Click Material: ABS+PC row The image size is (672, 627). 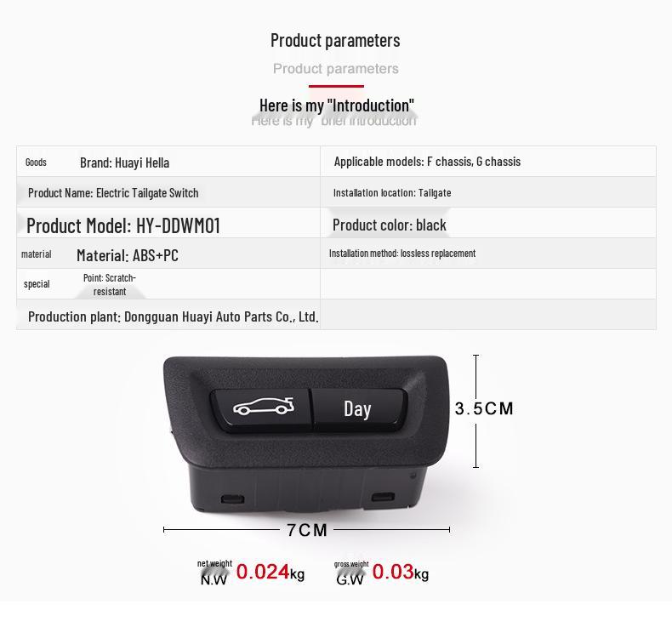point(168,254)
